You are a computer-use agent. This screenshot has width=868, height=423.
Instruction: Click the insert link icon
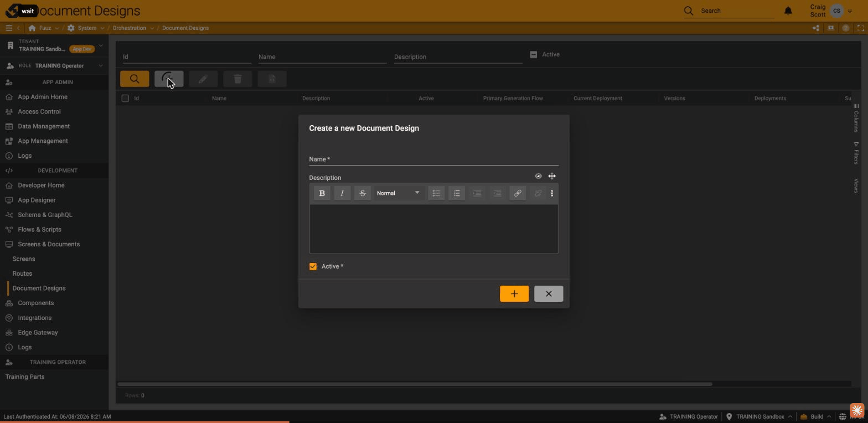coord(518,193)
